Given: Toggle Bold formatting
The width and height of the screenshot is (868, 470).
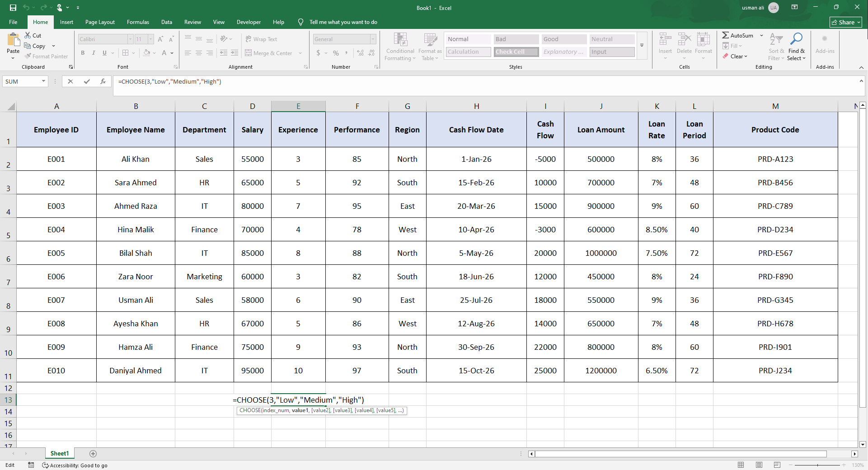Looking at the screenshot, I should click(x=83, y=53).
